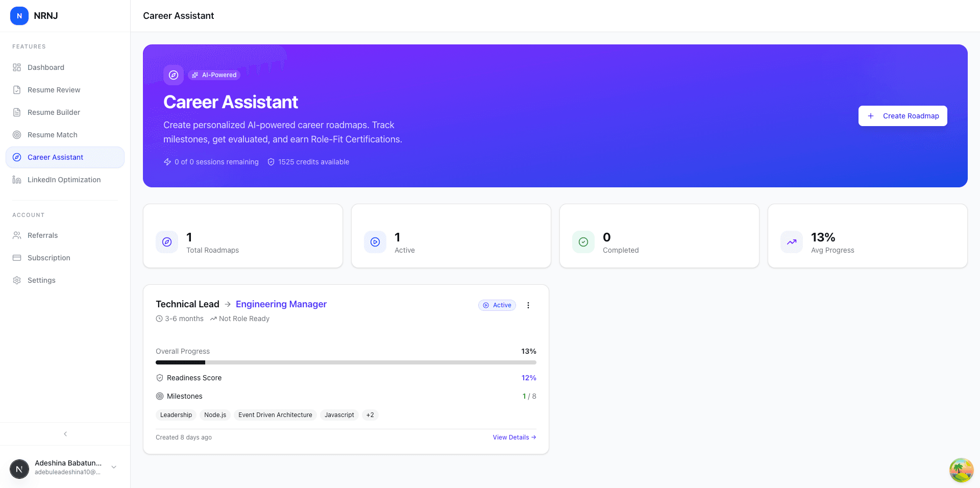
Task: Select the Dashboard icon in the sidebar
Action: 17,67
